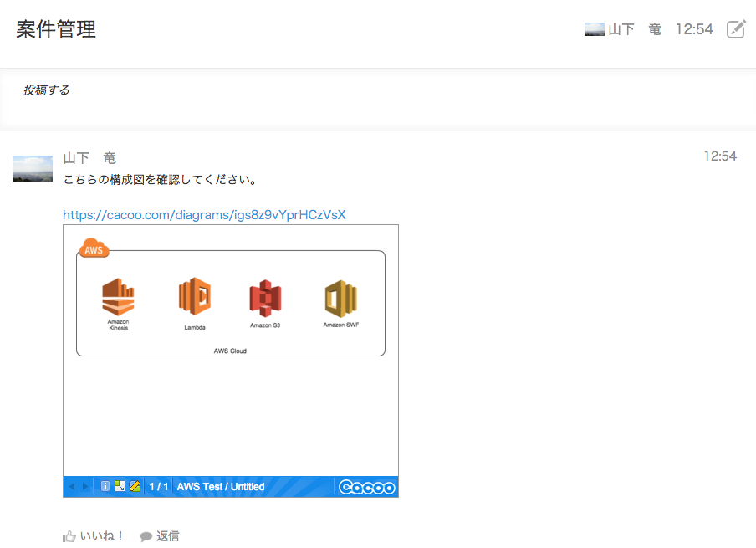This screenshot has height=548, width=756.
Task: Click the Cacoo logo in viewer bar
Action: pos(367,487)
